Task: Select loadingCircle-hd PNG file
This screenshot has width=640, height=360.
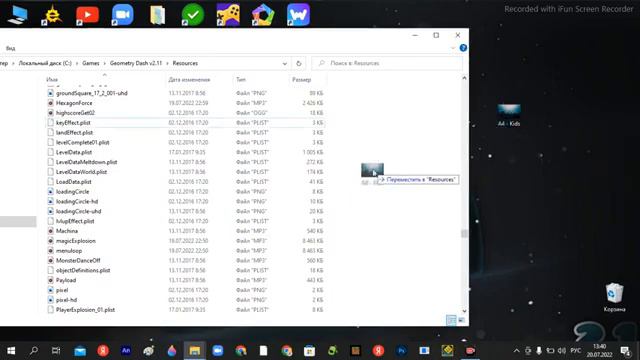Action: coord(77,201)
